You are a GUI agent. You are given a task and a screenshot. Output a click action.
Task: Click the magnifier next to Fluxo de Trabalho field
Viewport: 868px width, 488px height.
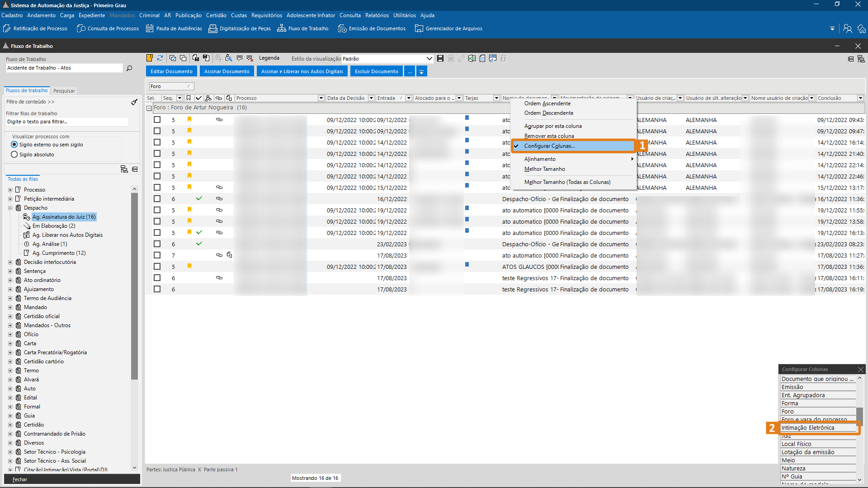point(129,68)
